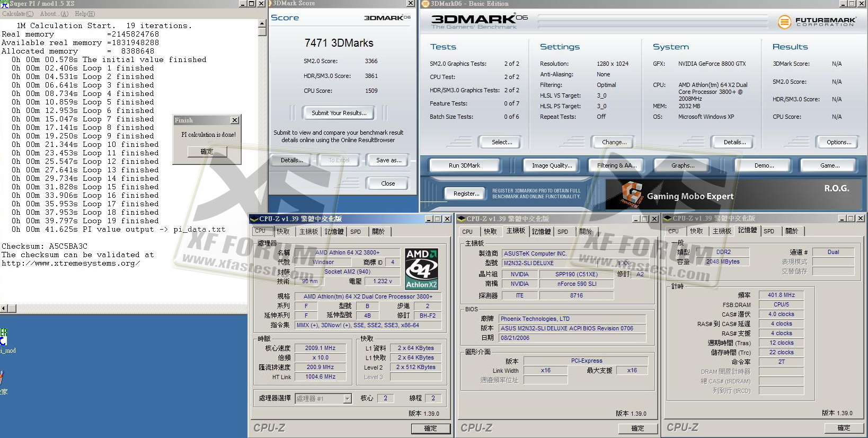Select the SPD tab in second CPU-Z window

pos(563,231)
